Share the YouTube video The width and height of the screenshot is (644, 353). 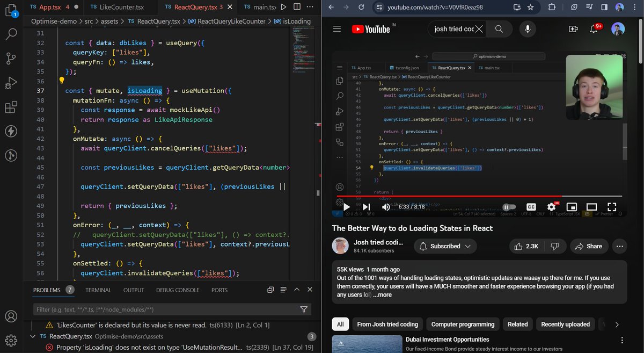589,246
